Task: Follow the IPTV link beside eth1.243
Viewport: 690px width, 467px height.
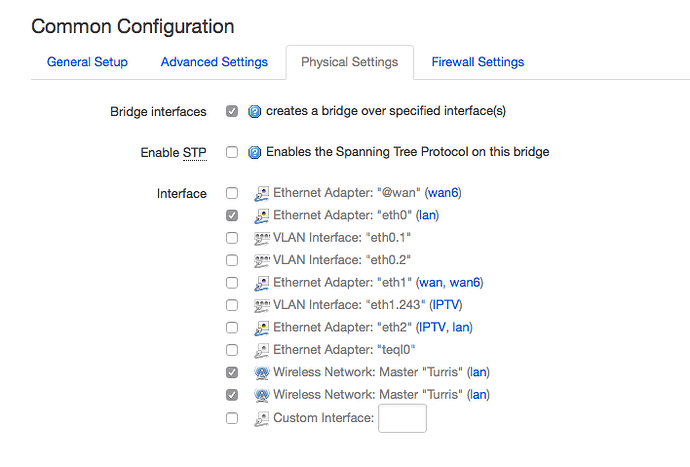Action: point(446,305)
